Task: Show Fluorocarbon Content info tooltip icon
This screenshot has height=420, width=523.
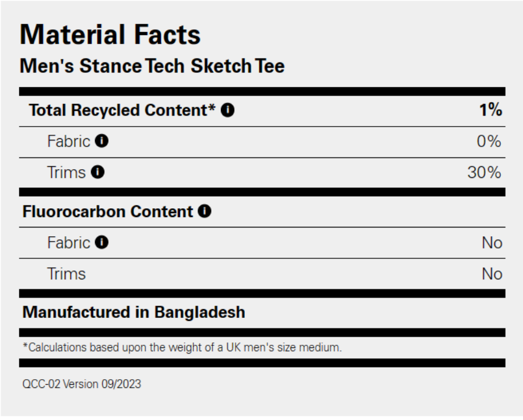Action: click(x=205, y=211)
